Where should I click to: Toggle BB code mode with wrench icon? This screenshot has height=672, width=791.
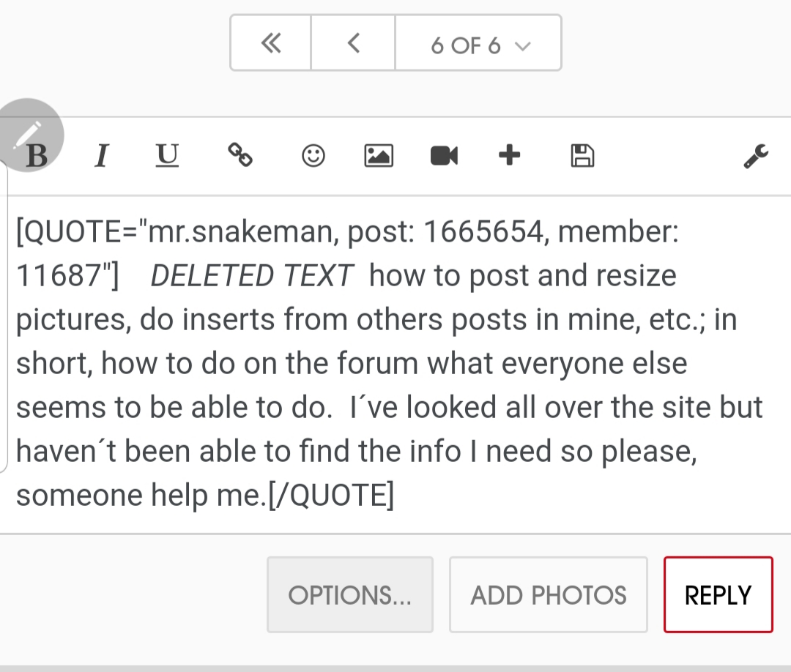[756, 155]
